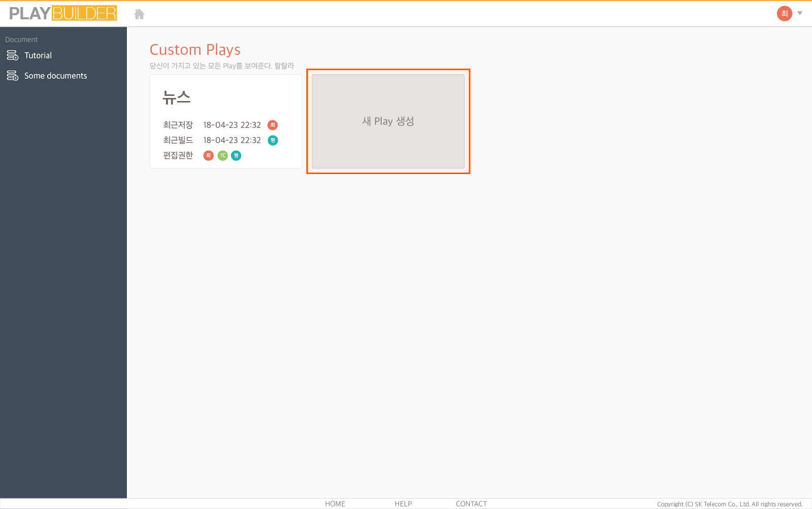Open the Some documents sidebar item

click(55, 76)
